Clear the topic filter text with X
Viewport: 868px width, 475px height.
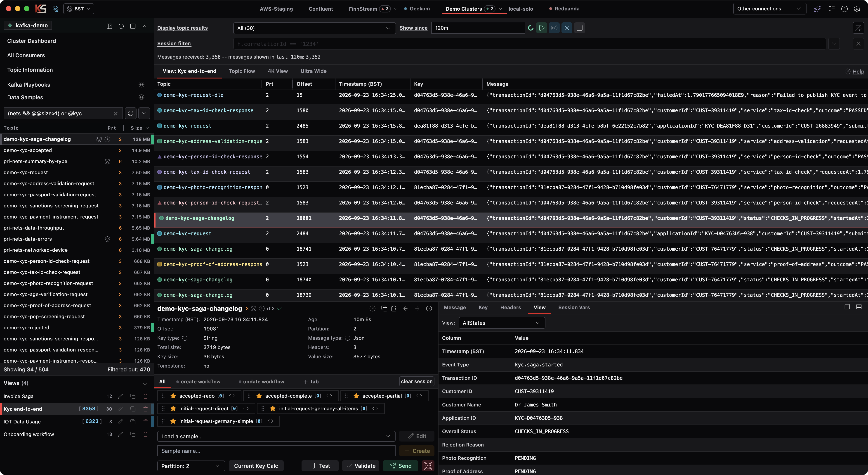point(116,114)
